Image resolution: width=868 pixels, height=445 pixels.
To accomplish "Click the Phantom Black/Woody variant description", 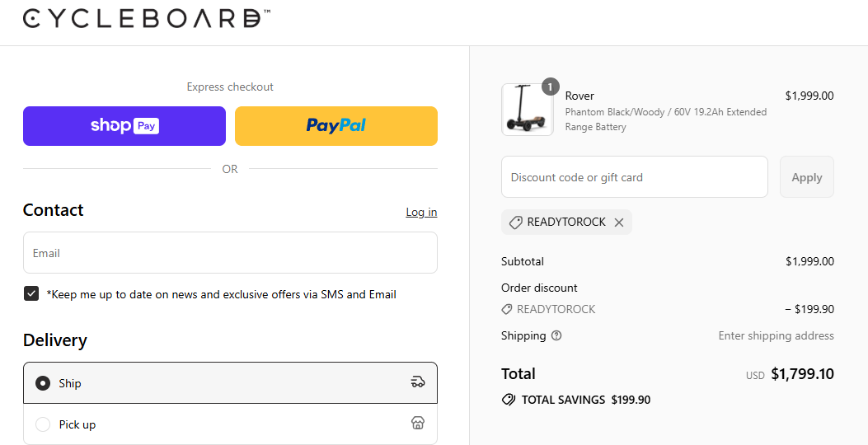I will click(666, 119).
